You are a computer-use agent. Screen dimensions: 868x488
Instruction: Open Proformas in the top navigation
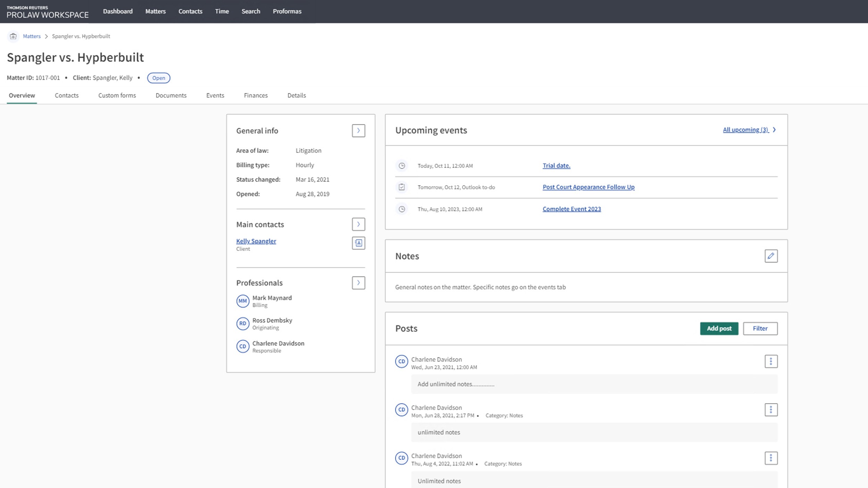(287, 11)
